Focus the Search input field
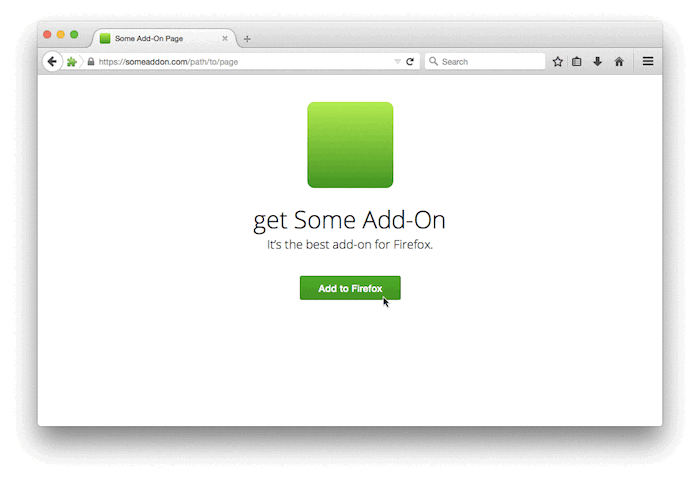Viewport: 700px width, 480px height. click(x=485, y=62)
